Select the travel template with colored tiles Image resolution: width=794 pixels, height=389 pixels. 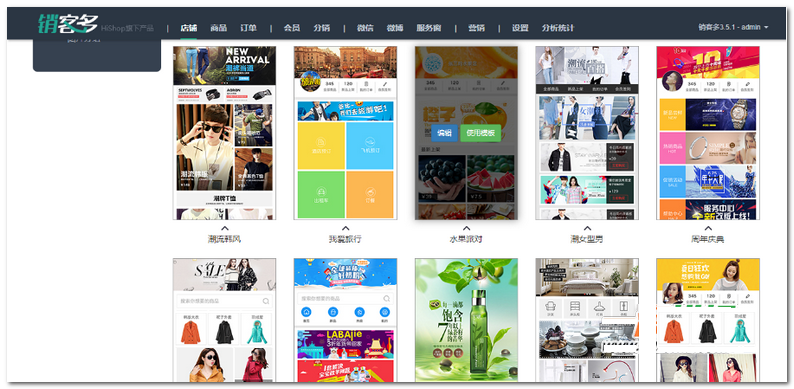pos(345,133)
